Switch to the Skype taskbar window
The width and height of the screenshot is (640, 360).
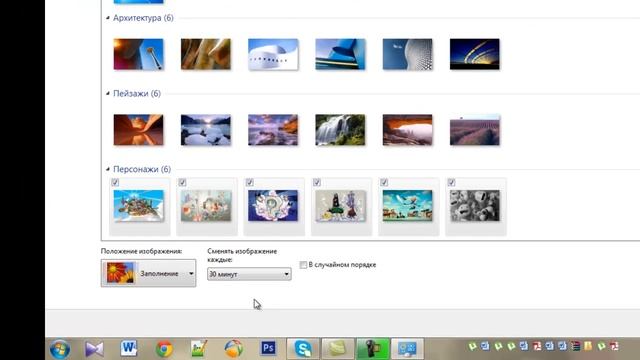click(303, 349)
